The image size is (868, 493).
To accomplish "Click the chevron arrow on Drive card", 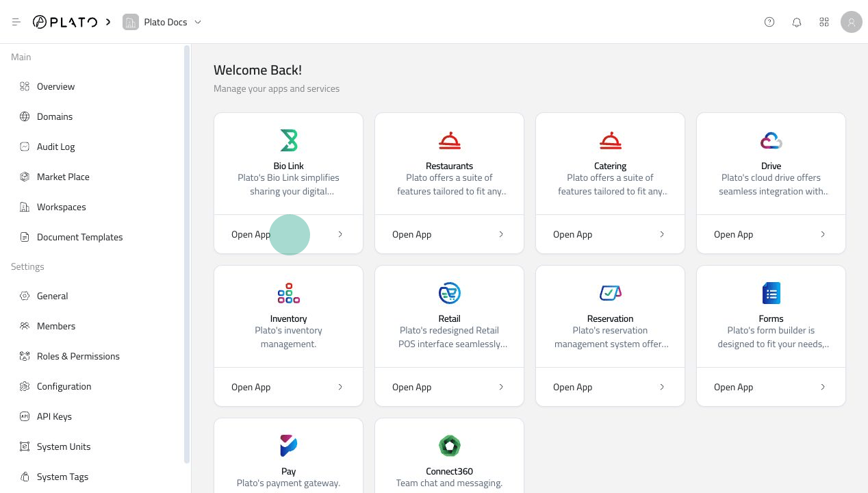I will pyautogui.click(x=823, y=234).
